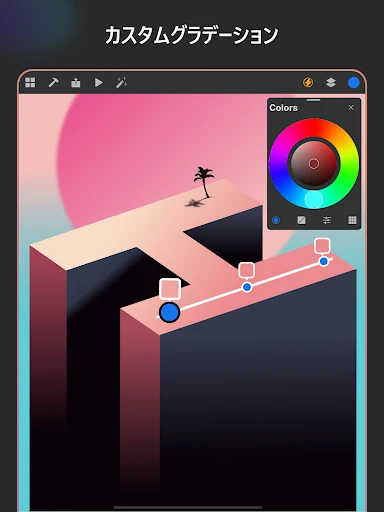Open the hammer tools menu
The width and height of the screenshot is (384, 512).
pyautogui.click(x=53, y=83)
